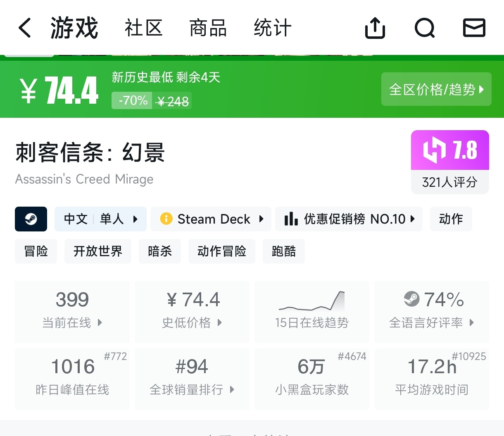This screenshot has width=504, height=436.
Task: Open the mail messages icon
Action: (474, 28)
